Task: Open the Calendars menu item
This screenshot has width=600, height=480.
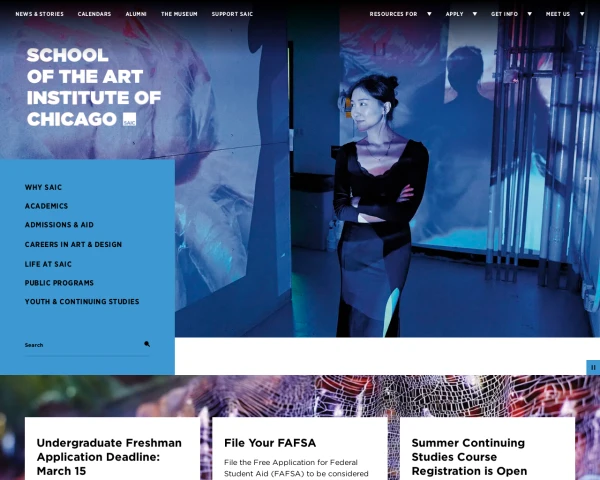Action: pyautogui.click(x=94, y=14)
